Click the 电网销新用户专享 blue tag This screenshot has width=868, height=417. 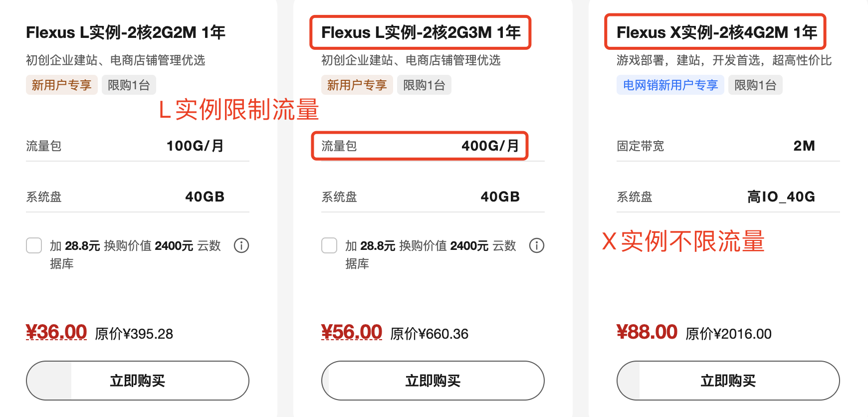tap(670, 85)
